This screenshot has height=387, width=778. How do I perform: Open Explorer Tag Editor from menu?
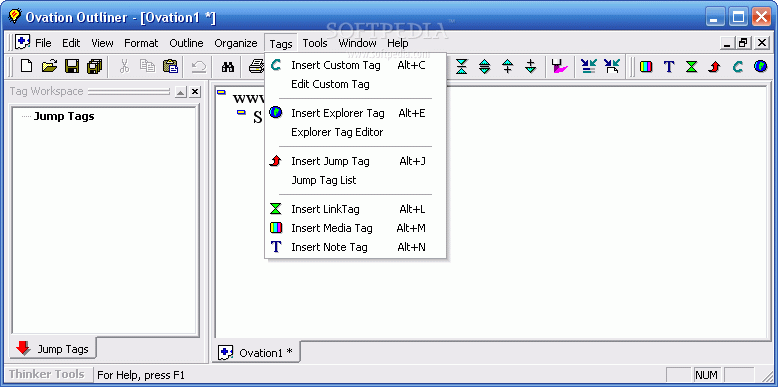coord(356,132)
